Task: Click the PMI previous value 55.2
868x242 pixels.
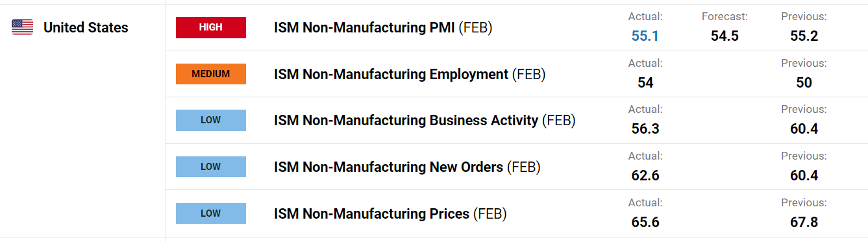Action: click(804, 36)
